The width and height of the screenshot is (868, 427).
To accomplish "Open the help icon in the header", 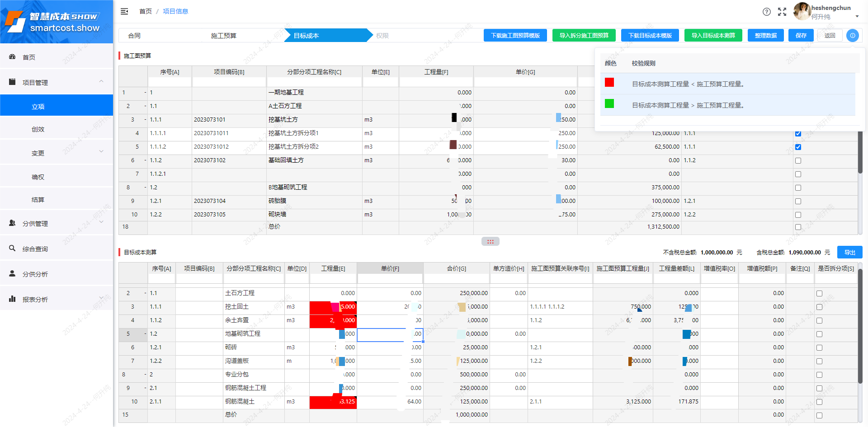I will pos(767,12).
